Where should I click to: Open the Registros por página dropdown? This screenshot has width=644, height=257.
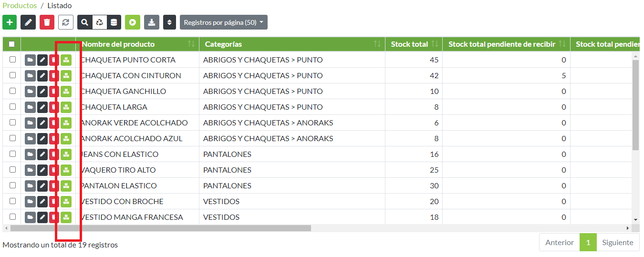(223, 22)
